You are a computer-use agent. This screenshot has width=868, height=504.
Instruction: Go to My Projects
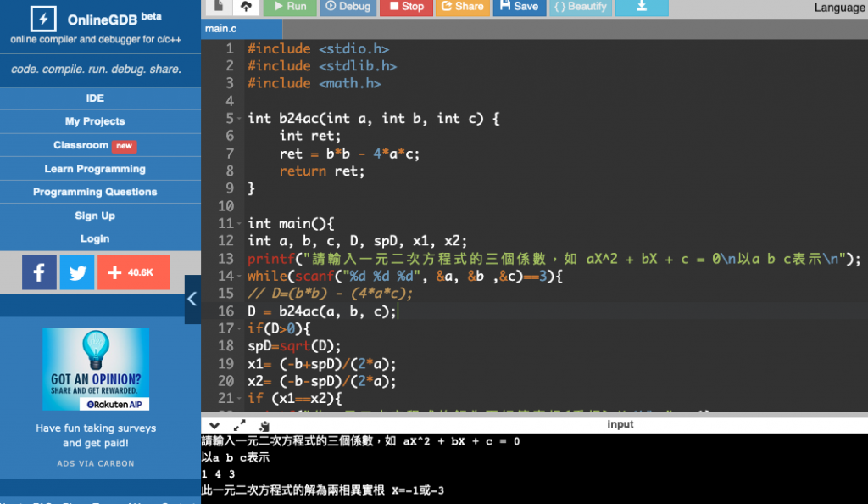pyautogui.click(x=95, y=121)
